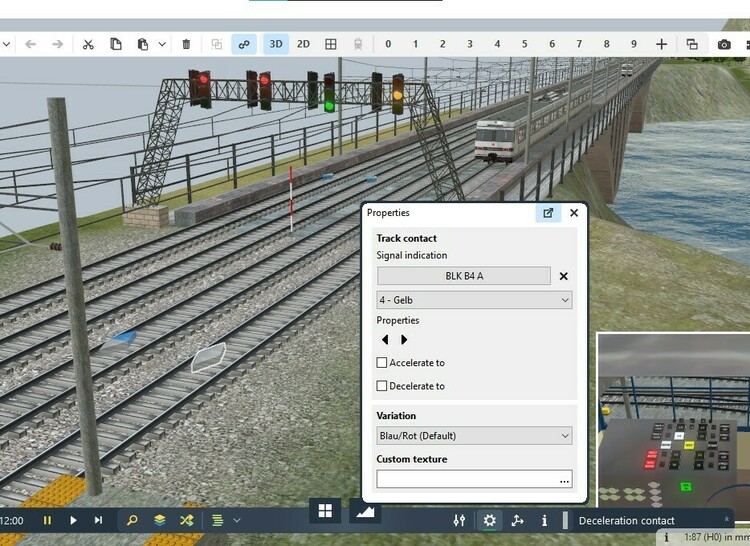Paste from clipboard icon
The width and height of the screenshot is (750, 546).
[x=143, y=44]
